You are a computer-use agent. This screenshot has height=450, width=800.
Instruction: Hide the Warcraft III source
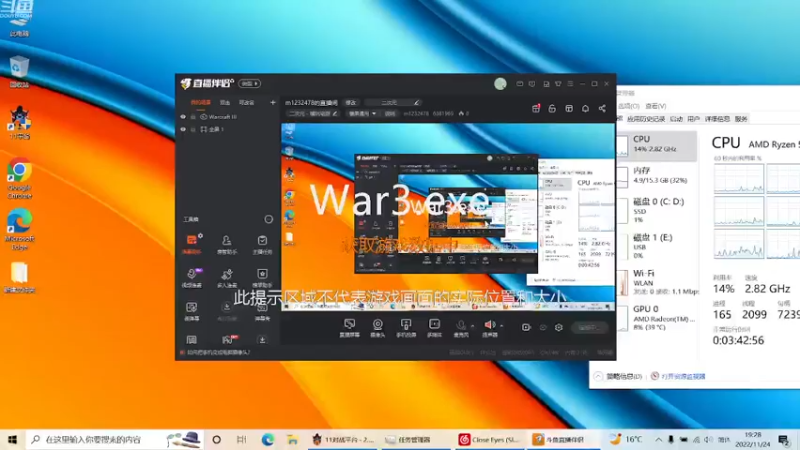click(x=183, y=117)
